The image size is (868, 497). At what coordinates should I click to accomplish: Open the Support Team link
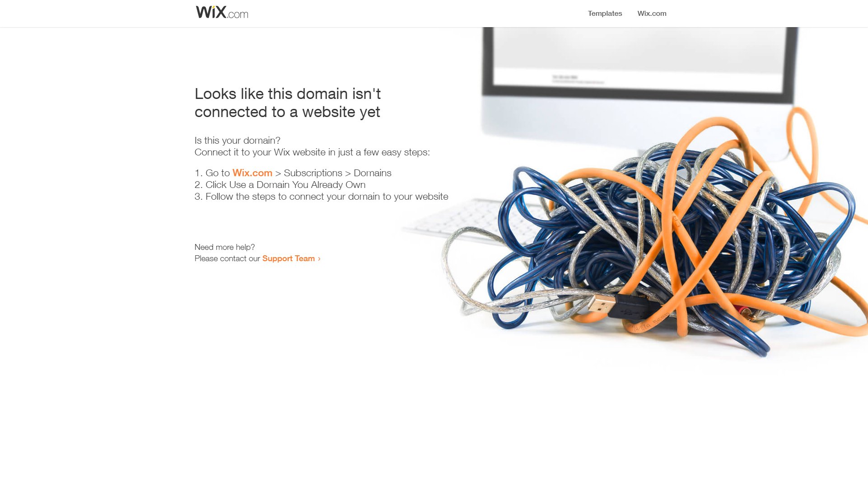pyautogui.click(x=288, y=258)
